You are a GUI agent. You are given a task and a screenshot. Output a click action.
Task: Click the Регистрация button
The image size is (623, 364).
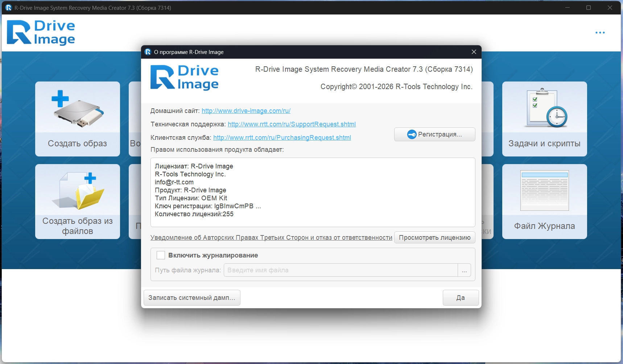[435, 134]
